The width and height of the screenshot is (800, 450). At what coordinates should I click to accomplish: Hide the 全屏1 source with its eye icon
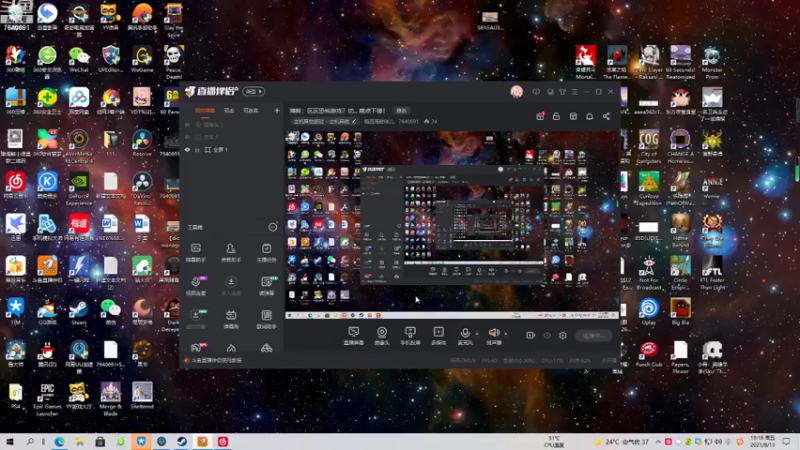tap(187, 150)
